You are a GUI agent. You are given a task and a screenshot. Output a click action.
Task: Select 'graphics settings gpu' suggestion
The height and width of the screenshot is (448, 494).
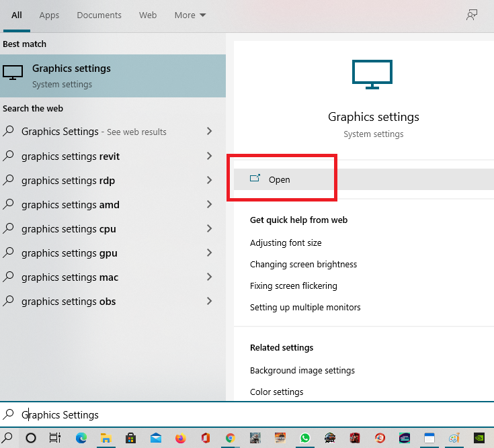[x=69, y=253]
